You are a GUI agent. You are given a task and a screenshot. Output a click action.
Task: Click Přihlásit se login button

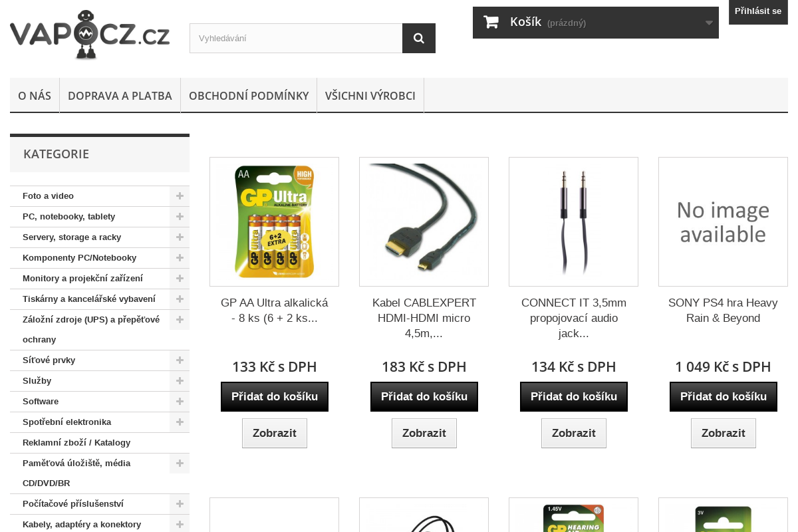pyautogui.click(x=758, y=11)
